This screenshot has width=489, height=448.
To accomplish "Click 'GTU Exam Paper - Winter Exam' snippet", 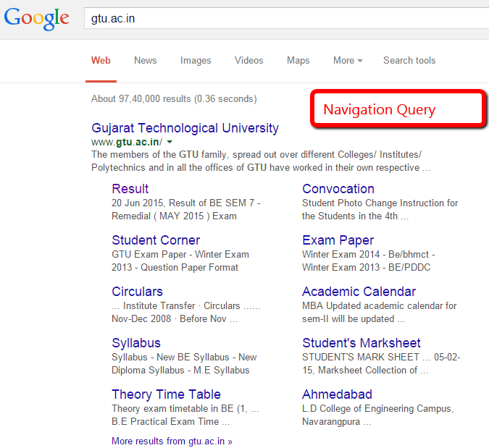I will pos(180,255).
